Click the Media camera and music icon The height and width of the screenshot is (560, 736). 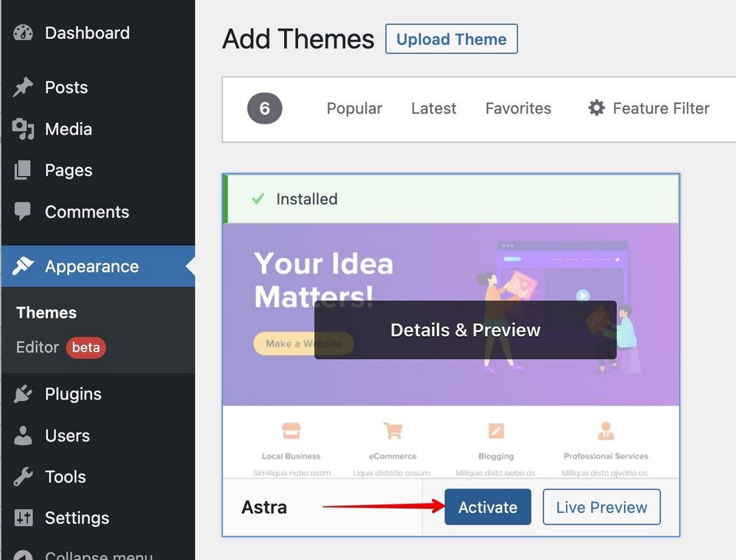pyautogui.click(x=23, y=129)
